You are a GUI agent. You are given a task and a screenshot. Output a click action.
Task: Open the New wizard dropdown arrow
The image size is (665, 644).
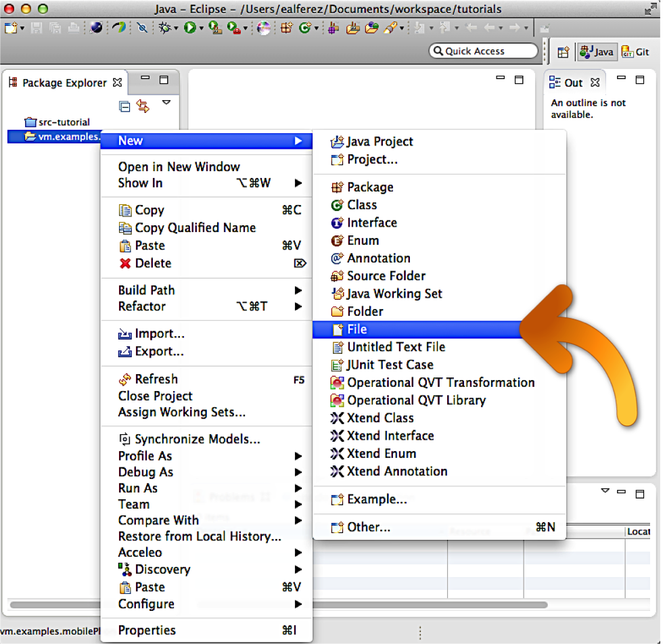22,28
